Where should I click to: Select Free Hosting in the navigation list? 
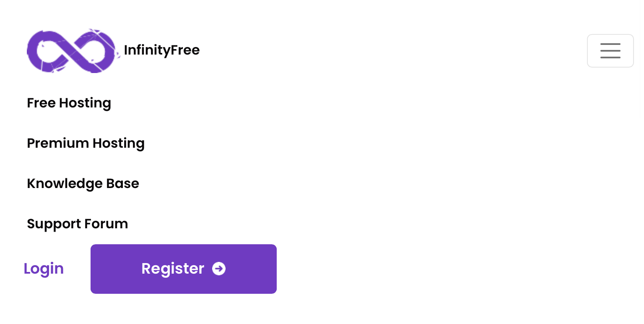(69, 103)
